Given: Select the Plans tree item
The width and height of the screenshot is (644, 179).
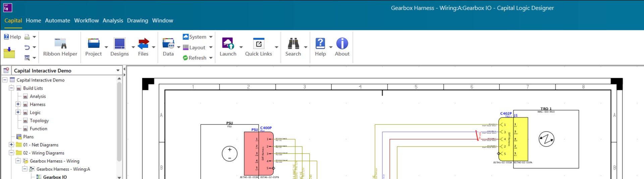Looking at the screenshot, I should 28,137.
